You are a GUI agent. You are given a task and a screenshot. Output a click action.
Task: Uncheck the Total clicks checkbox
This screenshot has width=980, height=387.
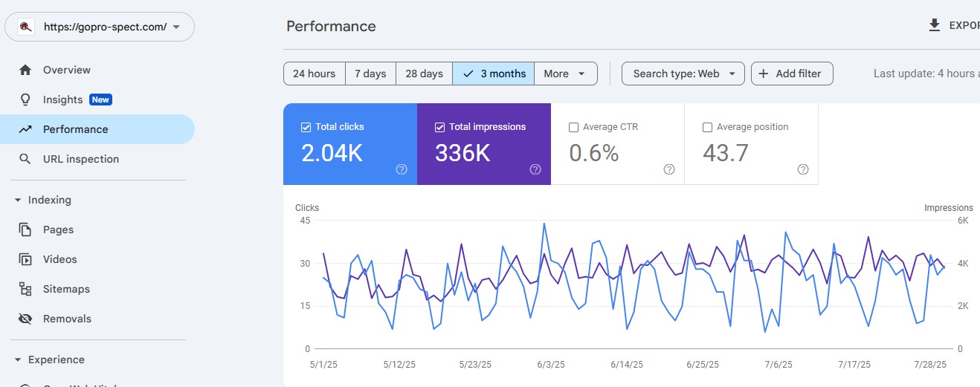point(306,127)
